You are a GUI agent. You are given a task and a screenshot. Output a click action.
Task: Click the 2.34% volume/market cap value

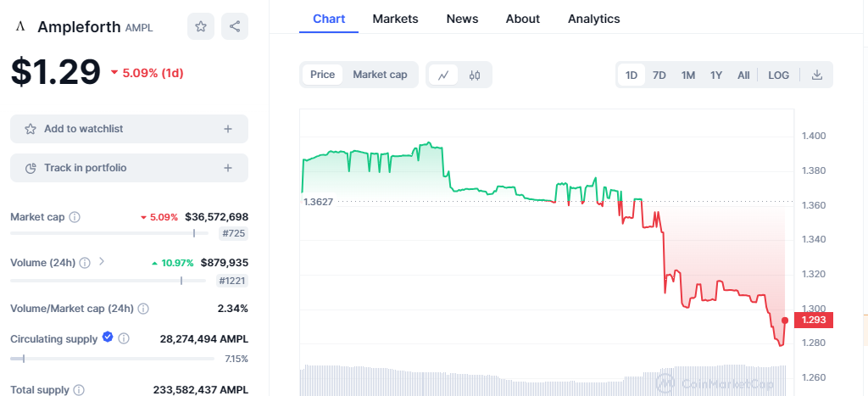[232, 309]
